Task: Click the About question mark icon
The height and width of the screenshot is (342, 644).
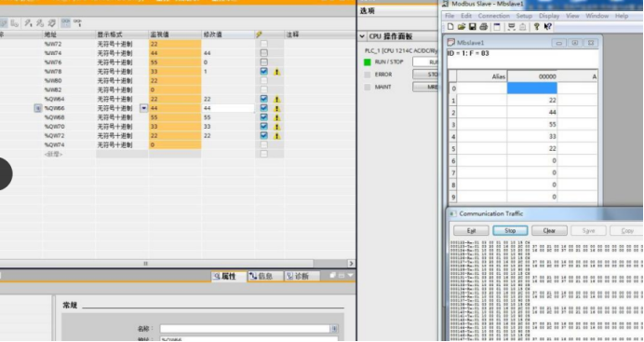Action: (536, 27)
